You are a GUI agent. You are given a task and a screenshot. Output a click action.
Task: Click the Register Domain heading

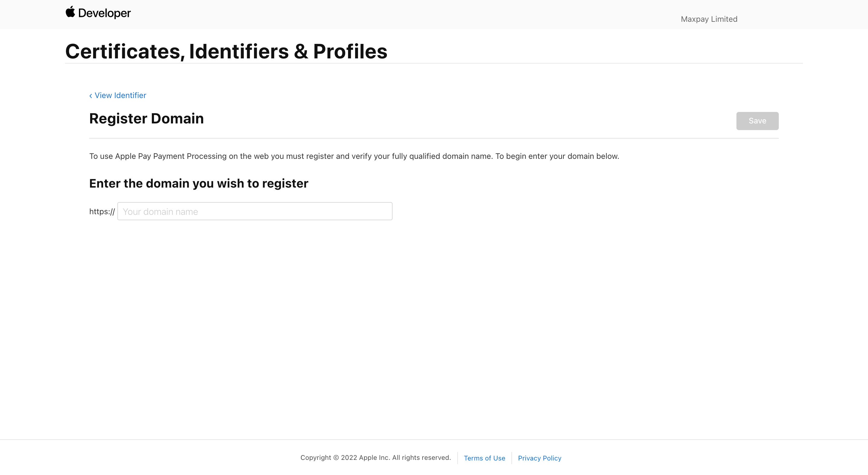[146, 119]
